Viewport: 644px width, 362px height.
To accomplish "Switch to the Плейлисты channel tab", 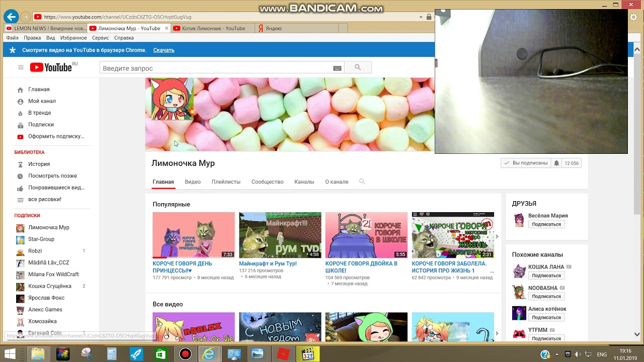I will [226, 182].
